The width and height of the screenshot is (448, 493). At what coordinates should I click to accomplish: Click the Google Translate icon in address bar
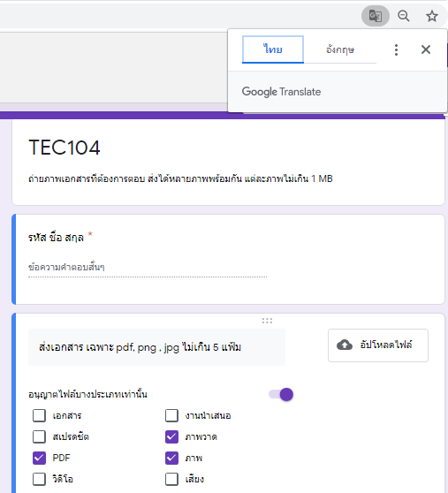point(376,16)
